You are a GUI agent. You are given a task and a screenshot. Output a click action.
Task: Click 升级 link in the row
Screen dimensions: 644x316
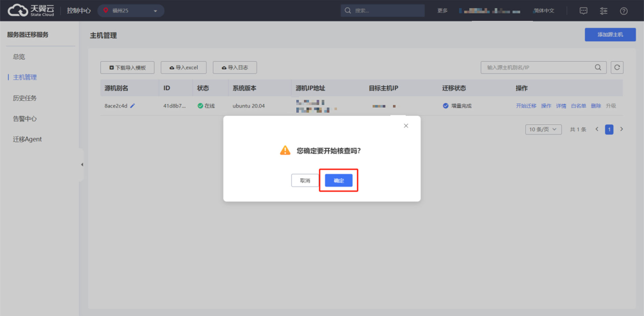pos(611,106)
